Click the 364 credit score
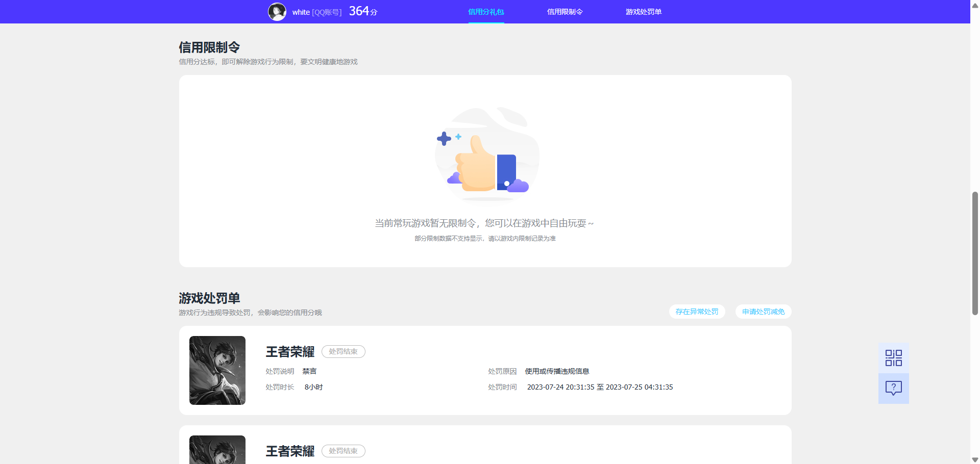The image size is (980, 464). [x=363, y=11]
